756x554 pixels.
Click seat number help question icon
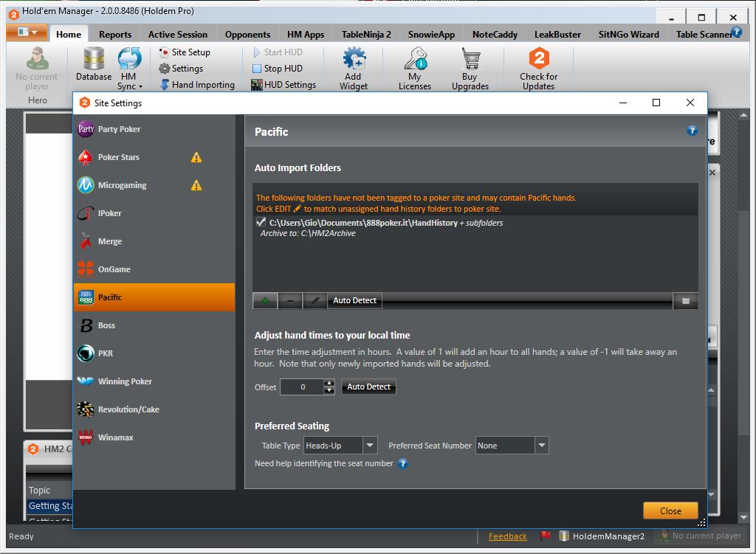403,463
